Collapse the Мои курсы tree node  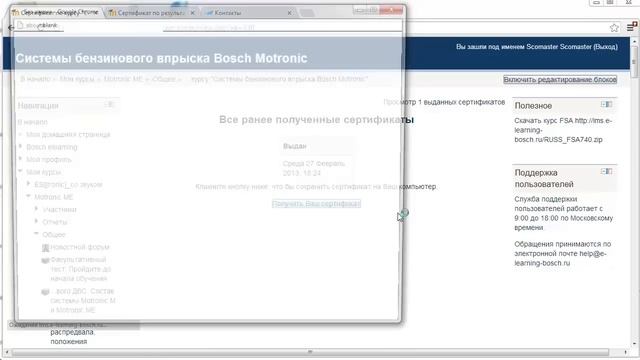[20, 171]
